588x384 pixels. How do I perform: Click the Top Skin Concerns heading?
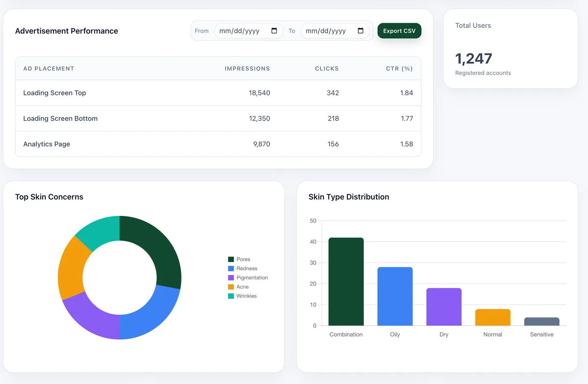pos(49,197)
